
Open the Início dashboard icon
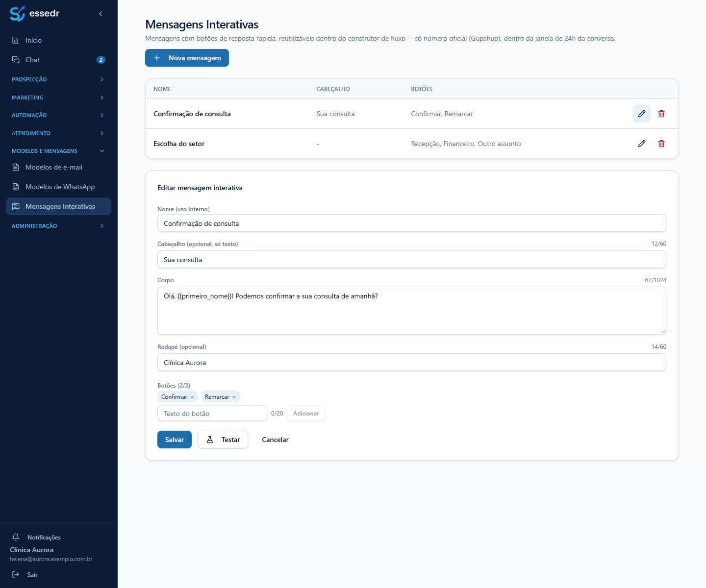click(x=16, y=40)
